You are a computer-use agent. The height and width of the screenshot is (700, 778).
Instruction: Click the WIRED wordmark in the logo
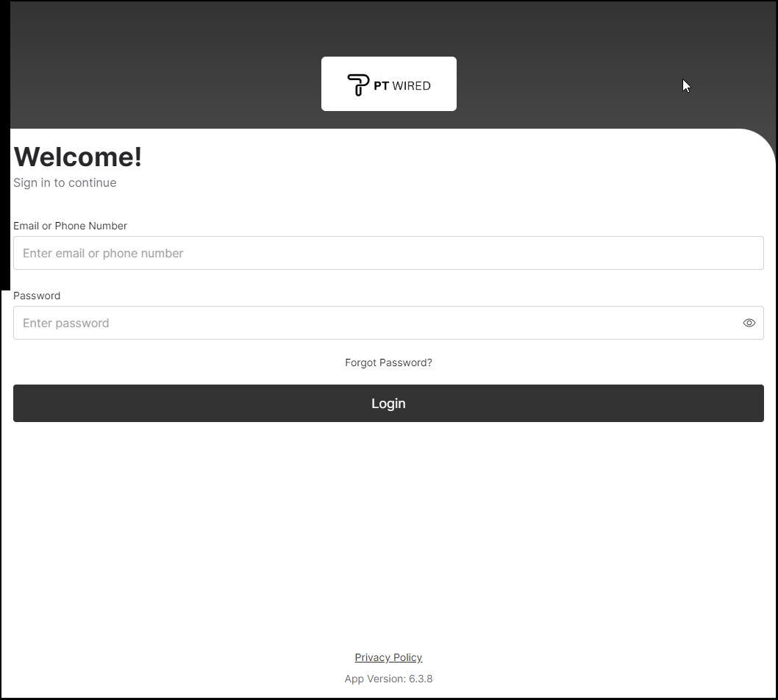412,85
